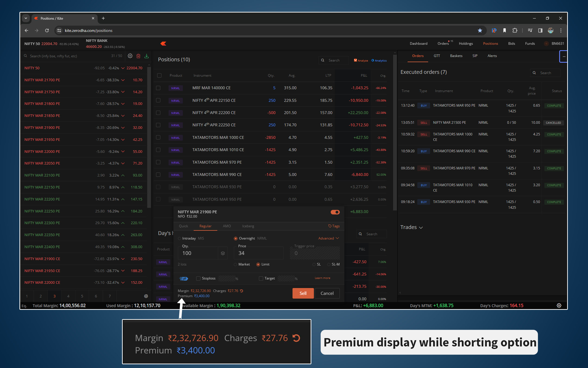Expand the Trades section

click(412, 227)
